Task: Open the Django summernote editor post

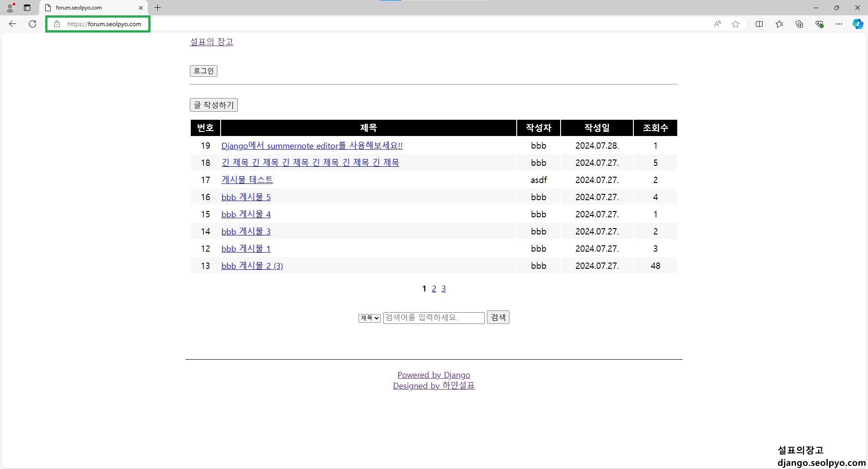Action: (x=312, y=145)
